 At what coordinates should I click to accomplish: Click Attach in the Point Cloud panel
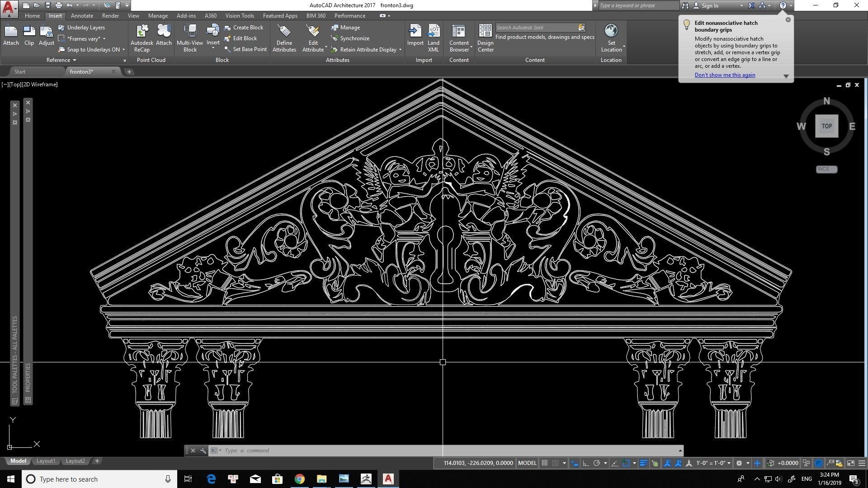[x=164, y=35]
